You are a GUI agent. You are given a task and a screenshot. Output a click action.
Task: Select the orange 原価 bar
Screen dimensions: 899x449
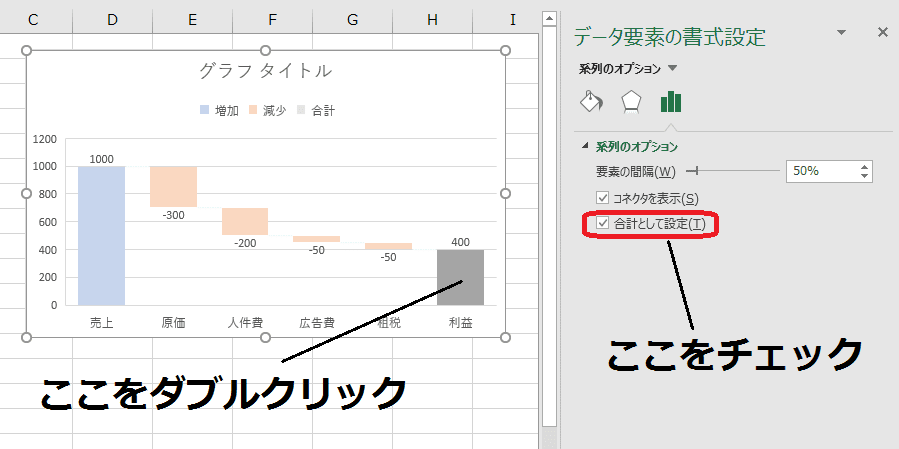tap(173, 187)
